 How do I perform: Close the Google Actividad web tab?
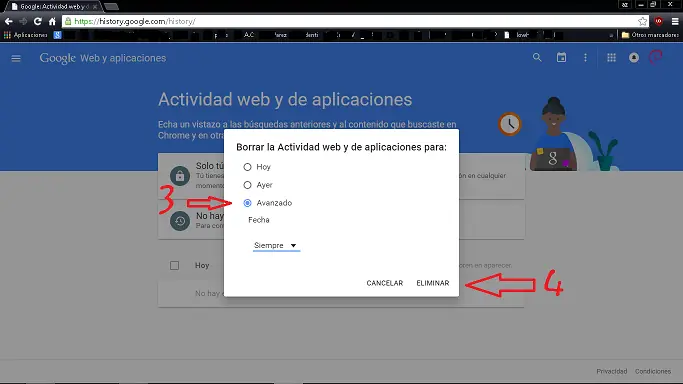point(95,7)
